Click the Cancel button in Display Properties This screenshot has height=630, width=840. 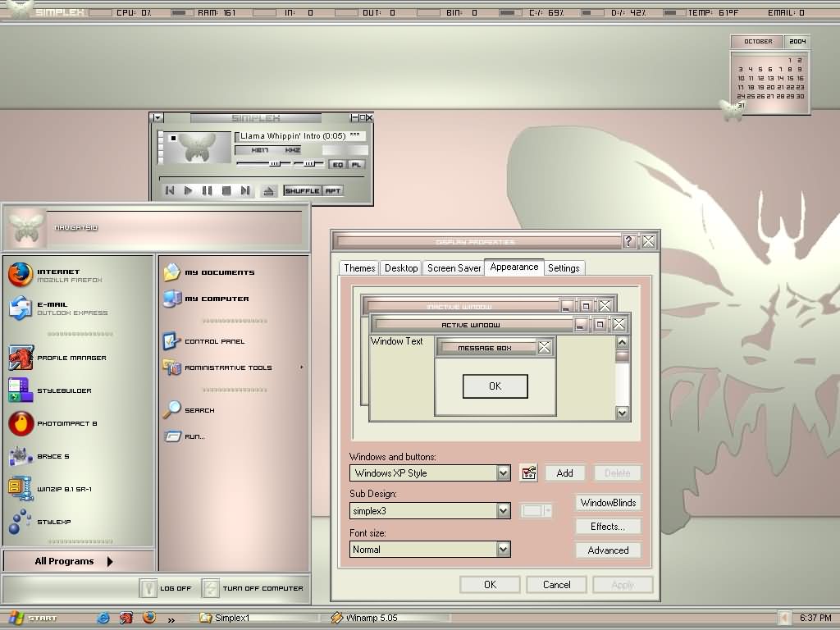click(557, 584)
